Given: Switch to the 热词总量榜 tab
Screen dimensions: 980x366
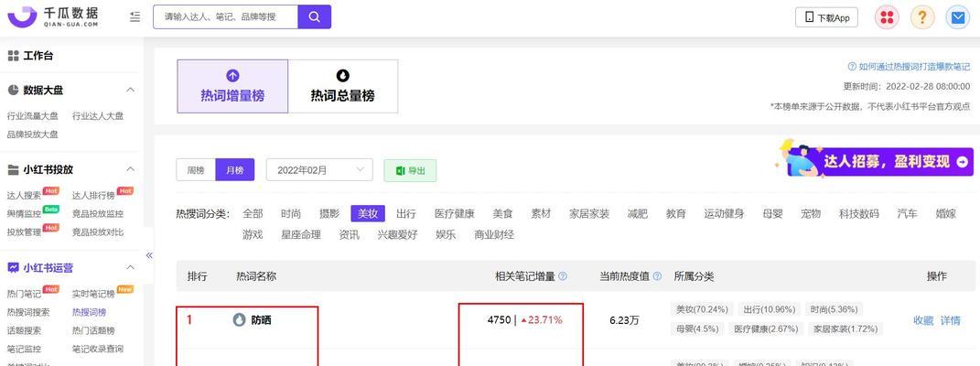Looking at the screenshot, I should 343,86.
